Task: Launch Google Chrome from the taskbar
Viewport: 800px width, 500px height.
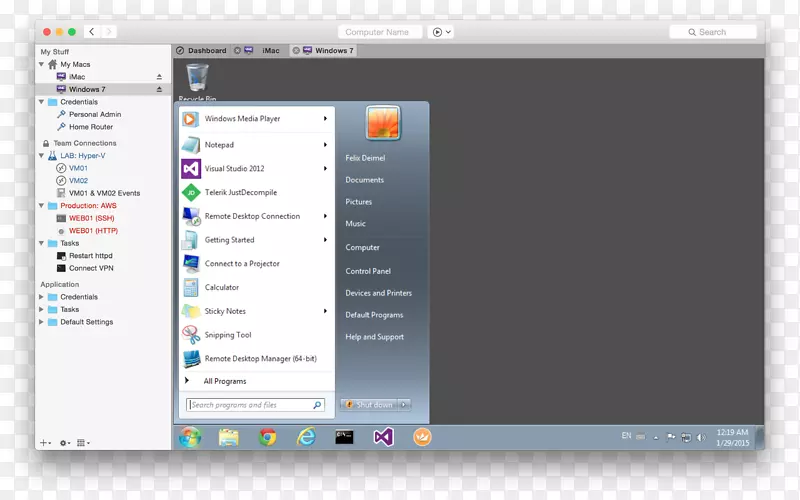Action: (x=267, y=437)
